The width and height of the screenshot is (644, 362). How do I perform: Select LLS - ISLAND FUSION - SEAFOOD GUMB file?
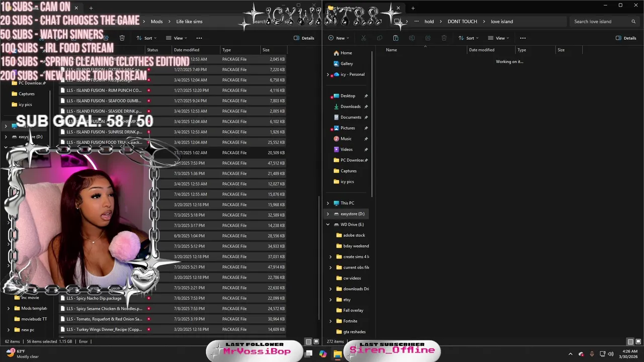(173, 101)
